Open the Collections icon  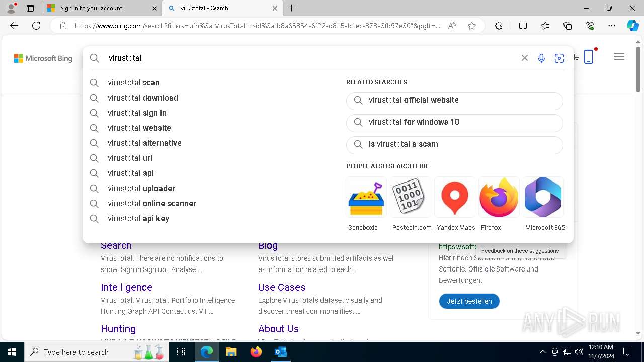tap(568, 26)
